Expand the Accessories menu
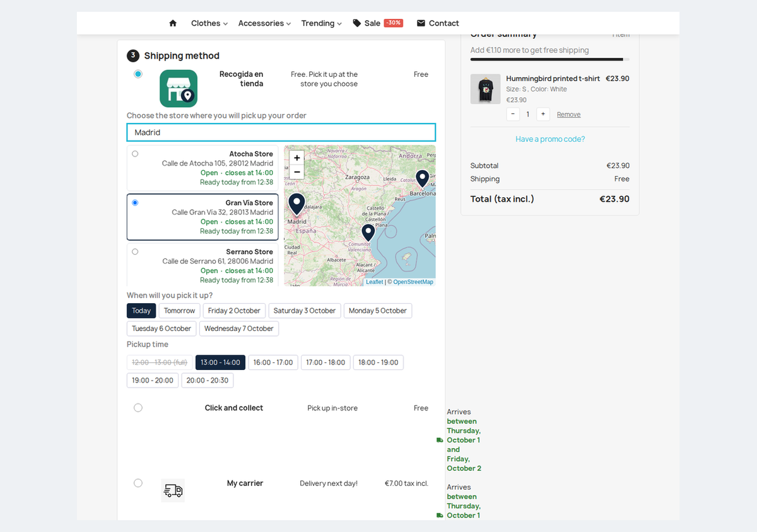The width and height of the screenshot is (757, 532). point(264,23)
